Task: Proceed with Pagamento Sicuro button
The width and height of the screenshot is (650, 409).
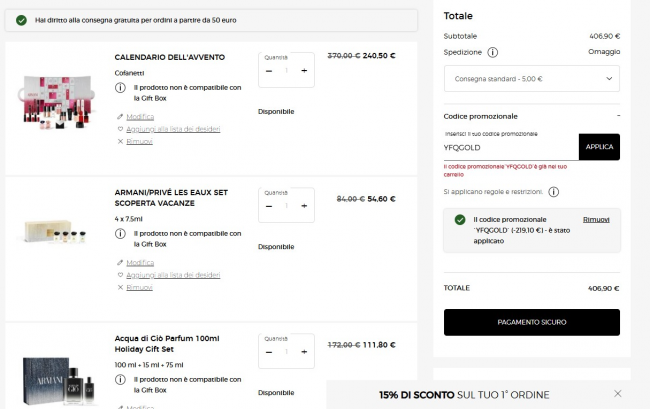Action: click(531, 322)
